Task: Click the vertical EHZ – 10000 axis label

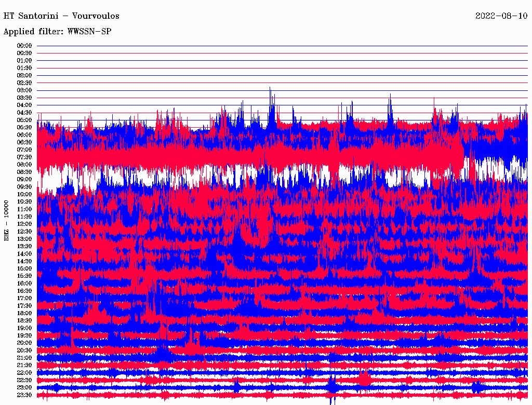Action: coord(7,220)
